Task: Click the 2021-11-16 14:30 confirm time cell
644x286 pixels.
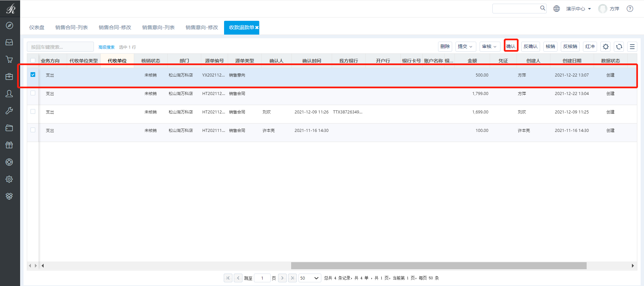Action: click(312, 131)
